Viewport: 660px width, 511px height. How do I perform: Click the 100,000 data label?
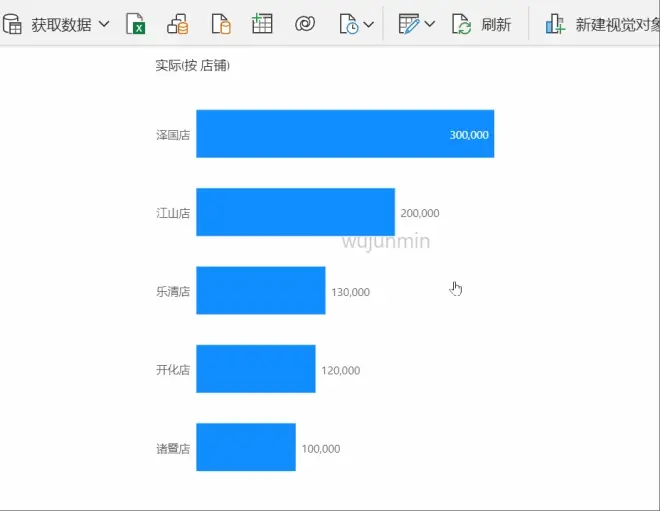321,449
